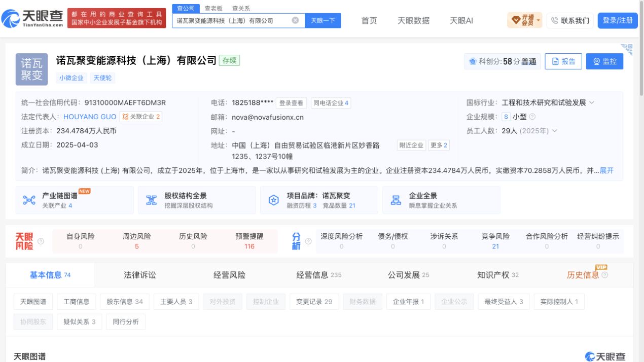Expand the 员工人数 year dropdown
Image resolution: width=644 pixels, height=362 pixels.
click(x=554, y=131)
